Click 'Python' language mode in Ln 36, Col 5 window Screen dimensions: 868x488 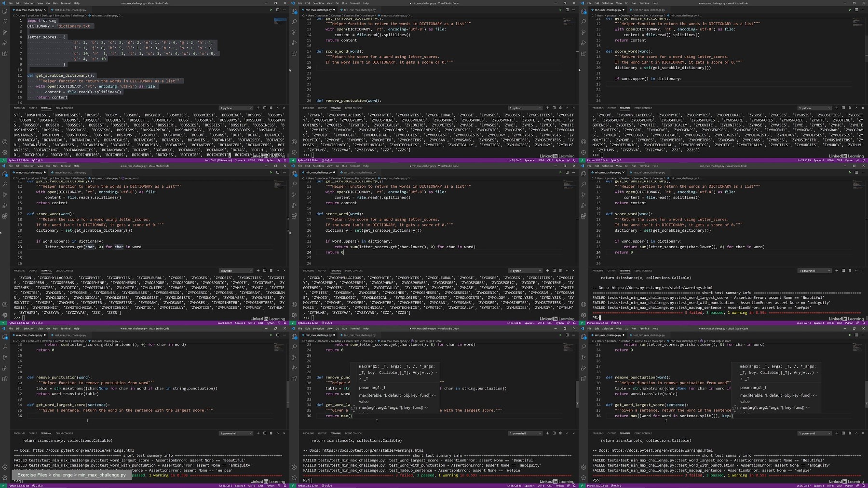(x=270, y=486)
